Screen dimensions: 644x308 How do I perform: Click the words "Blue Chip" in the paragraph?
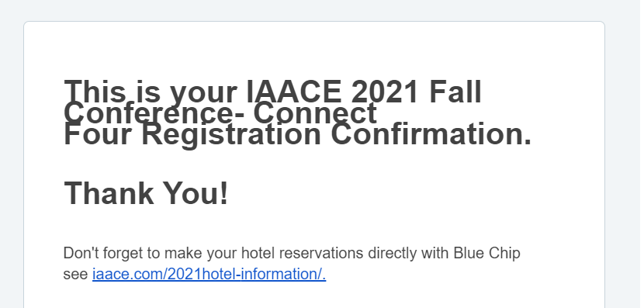coord(486,254)
